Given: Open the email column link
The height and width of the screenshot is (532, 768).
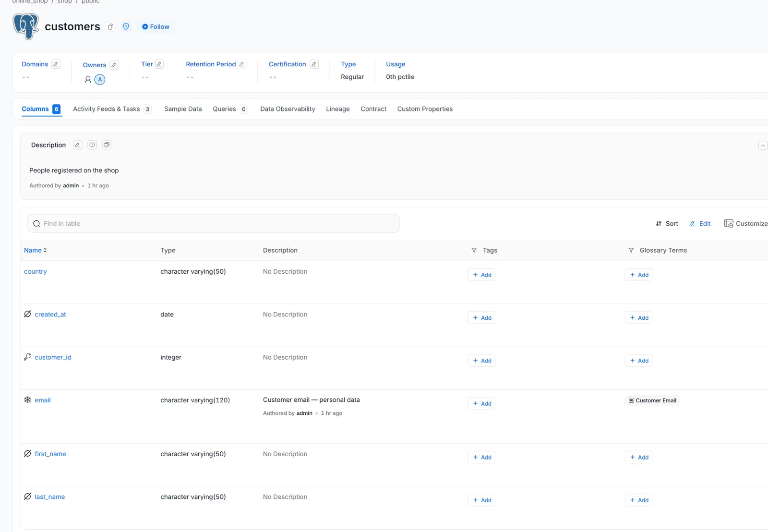Looking at the screenshot, I should coord(43,400).
